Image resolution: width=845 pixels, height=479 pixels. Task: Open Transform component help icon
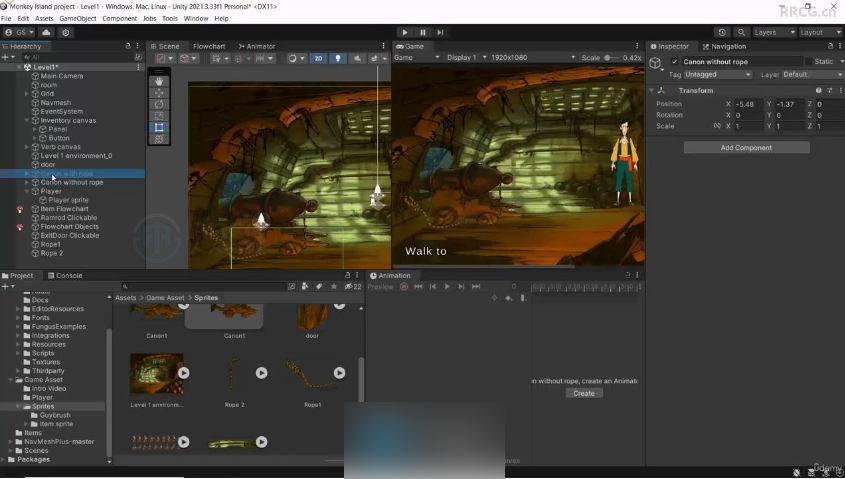(819, 91)
